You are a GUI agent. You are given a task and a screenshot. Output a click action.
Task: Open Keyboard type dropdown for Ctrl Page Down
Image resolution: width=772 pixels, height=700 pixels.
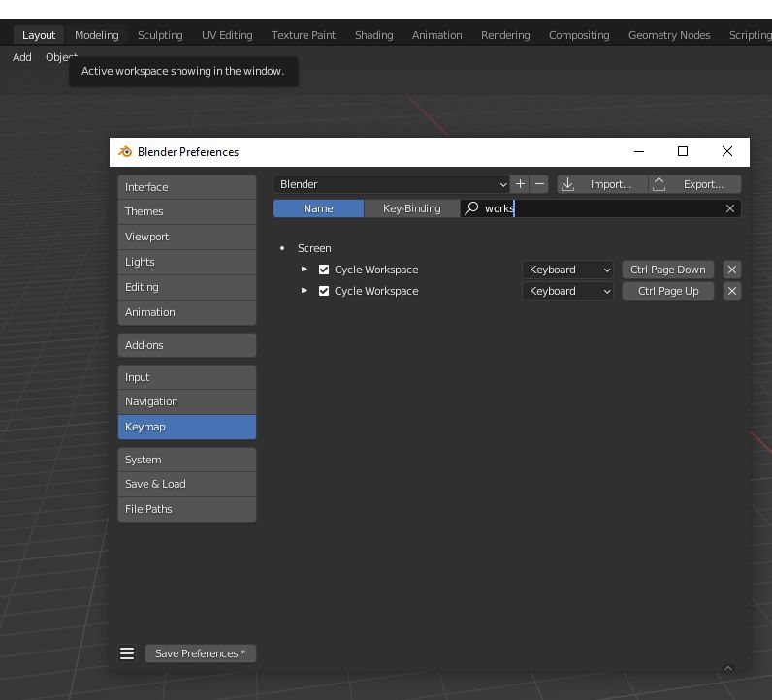[x=567, y=270]
